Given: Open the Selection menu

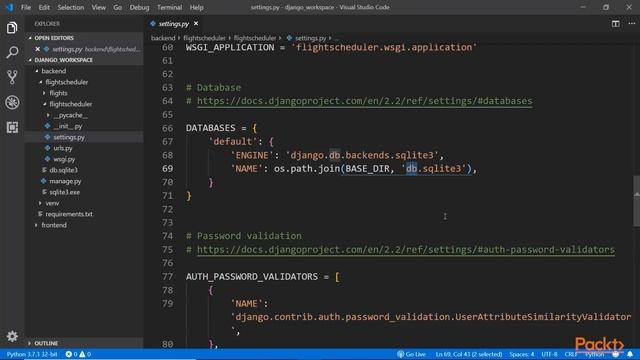Looking at the screenshot, I should coord(71,7).
